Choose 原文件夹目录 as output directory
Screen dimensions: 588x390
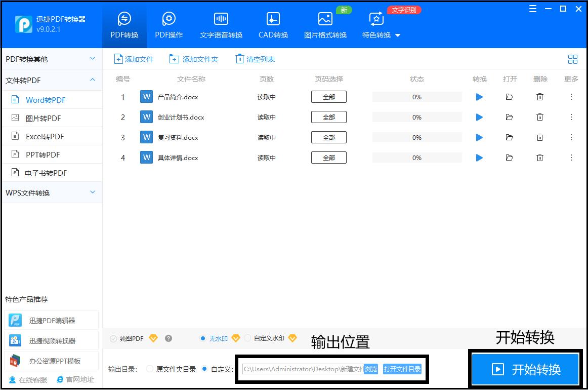[x=149, y=369]
